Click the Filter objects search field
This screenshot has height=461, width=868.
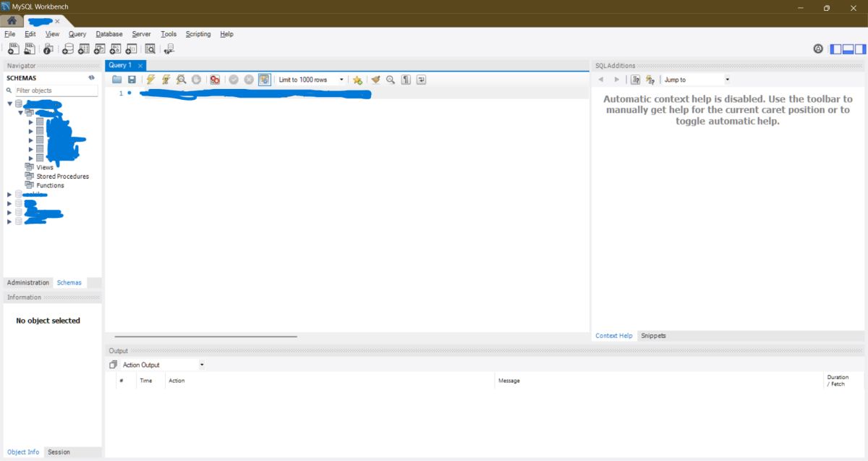pos(56,90)
